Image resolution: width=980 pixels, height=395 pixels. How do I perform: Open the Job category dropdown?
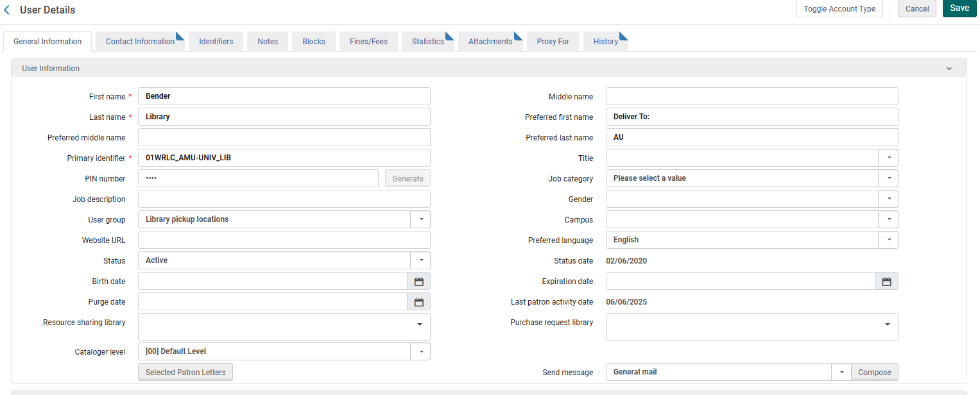tap(888, 178)
